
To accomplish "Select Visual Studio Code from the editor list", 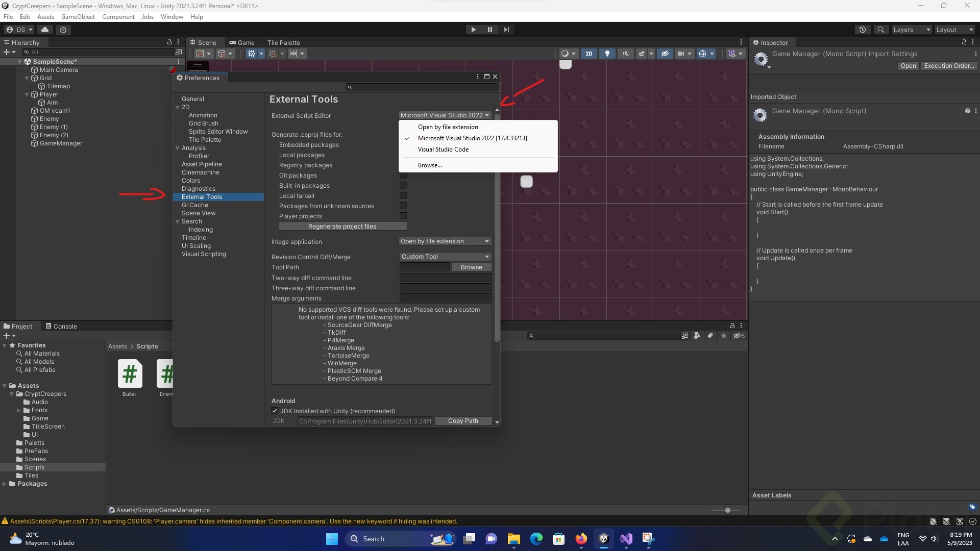I will click(443, 149).
